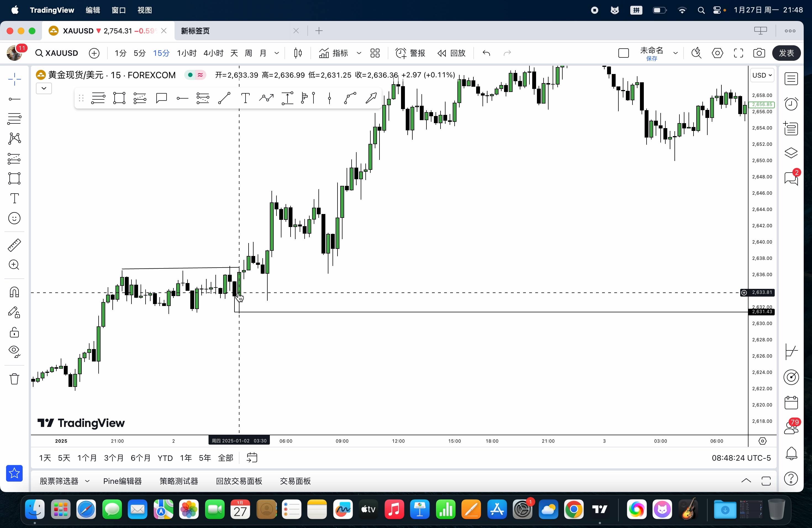Open the 策略测试器 tab

(179, 481)
